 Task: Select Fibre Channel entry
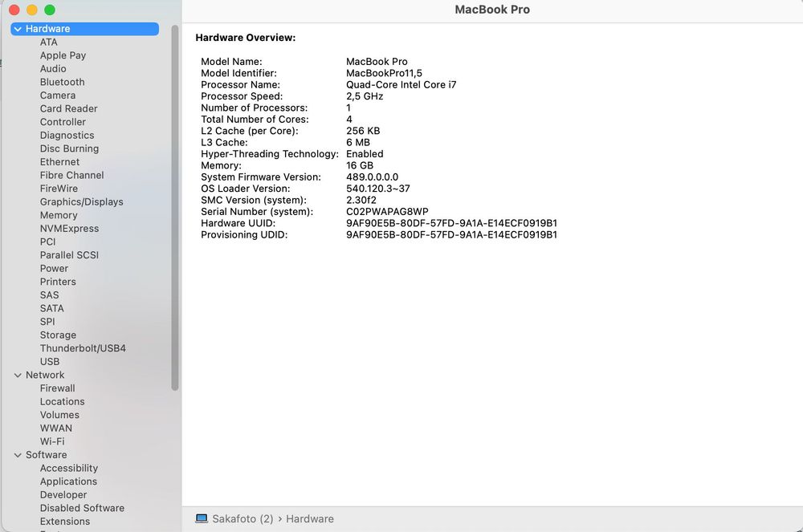(x=71, y=175)
